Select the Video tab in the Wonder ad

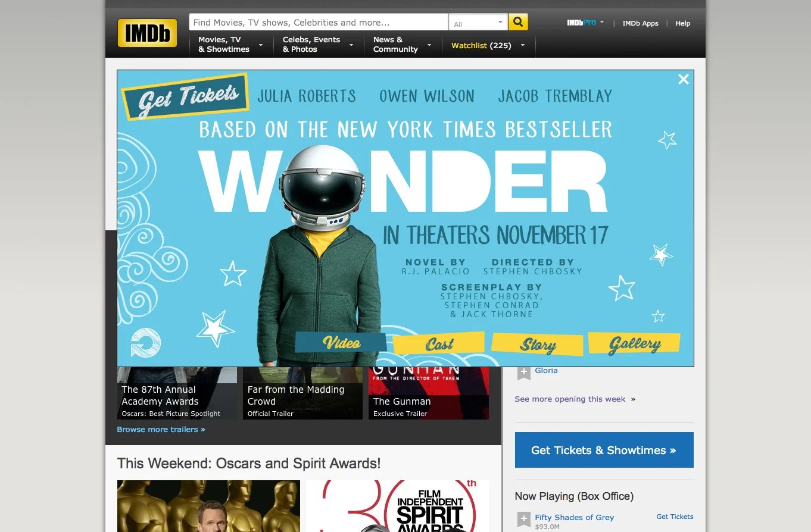click(x=341, y=343)
